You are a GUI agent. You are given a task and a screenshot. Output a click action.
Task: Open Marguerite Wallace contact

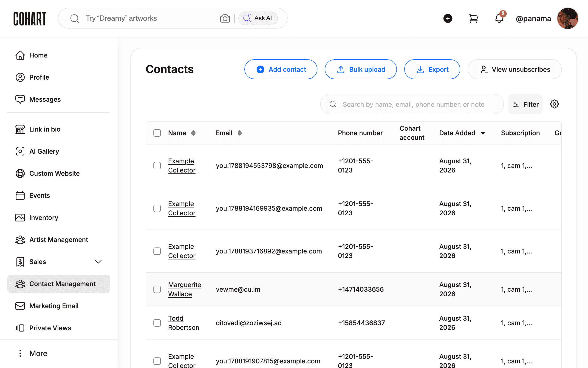[184, 289]
